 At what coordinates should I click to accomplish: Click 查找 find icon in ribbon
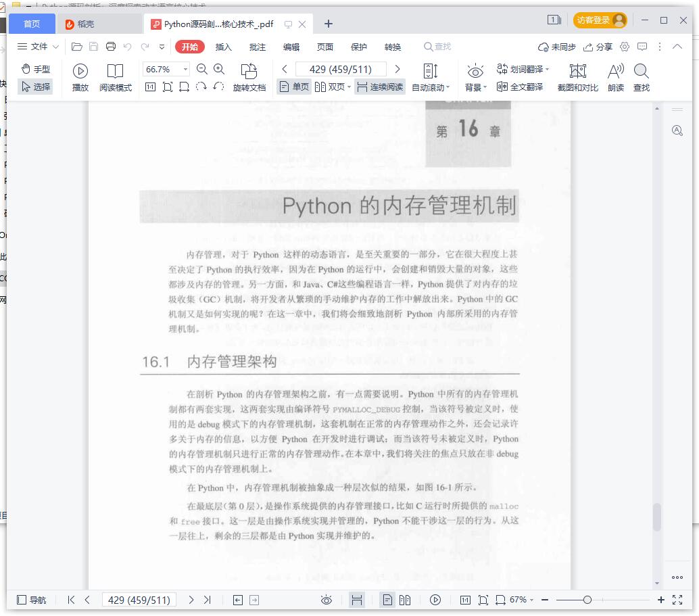point(641,78)
